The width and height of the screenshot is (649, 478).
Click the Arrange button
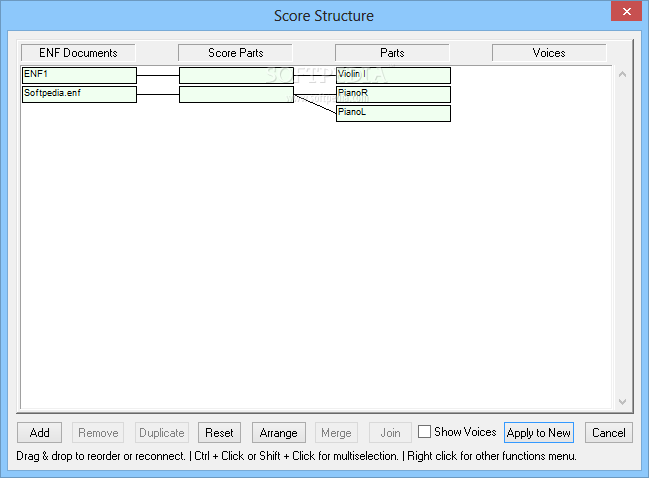(x=279, y=432)
